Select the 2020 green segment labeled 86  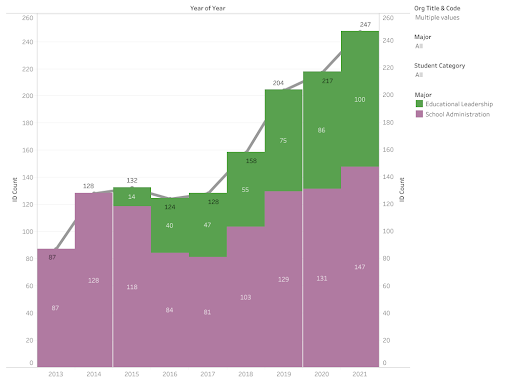pyautogui.click(x=322, y=130)
